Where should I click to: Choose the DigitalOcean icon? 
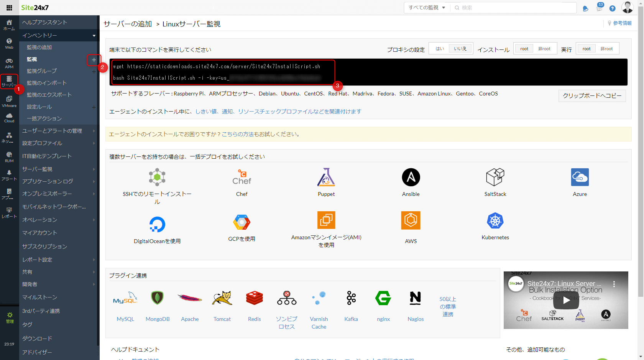tap(157, 224)
